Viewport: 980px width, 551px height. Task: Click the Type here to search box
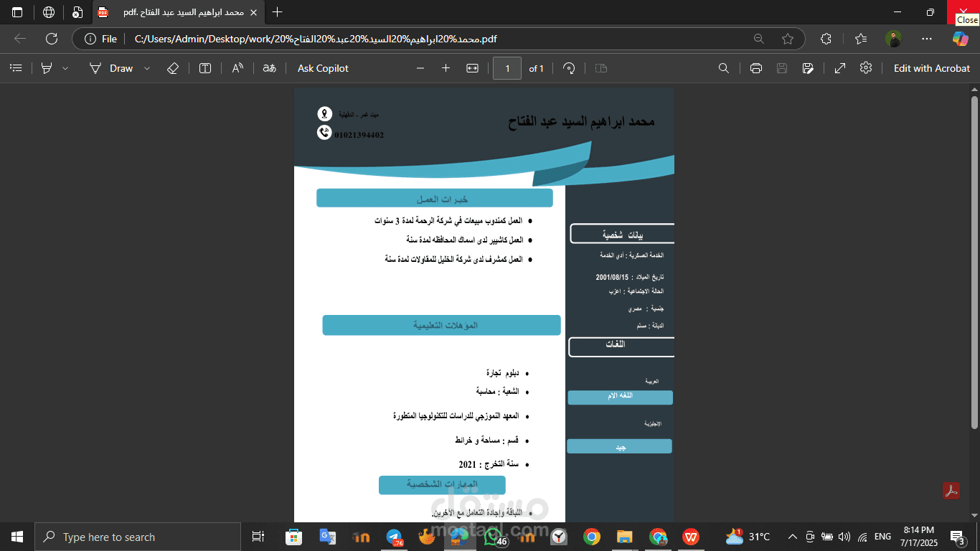click(138, 537)
